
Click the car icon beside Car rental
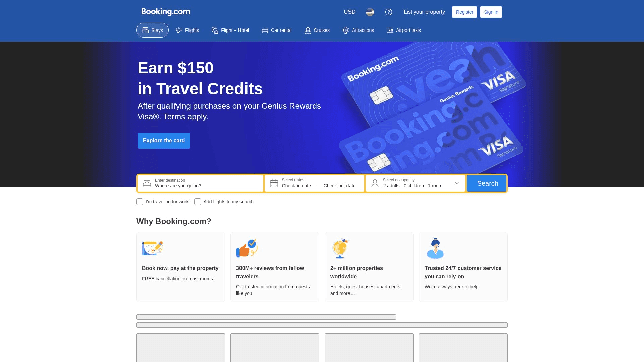click(265, 30)
